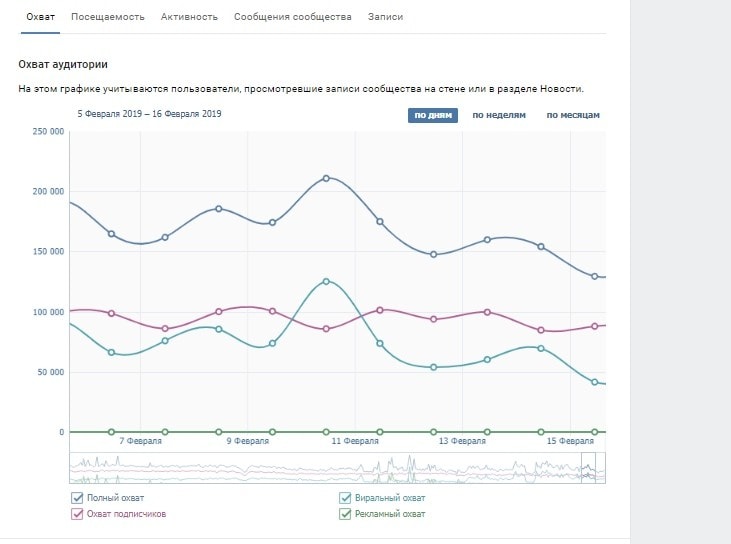Toggle the Охват подписчиков checkbox

coord(77,514)
